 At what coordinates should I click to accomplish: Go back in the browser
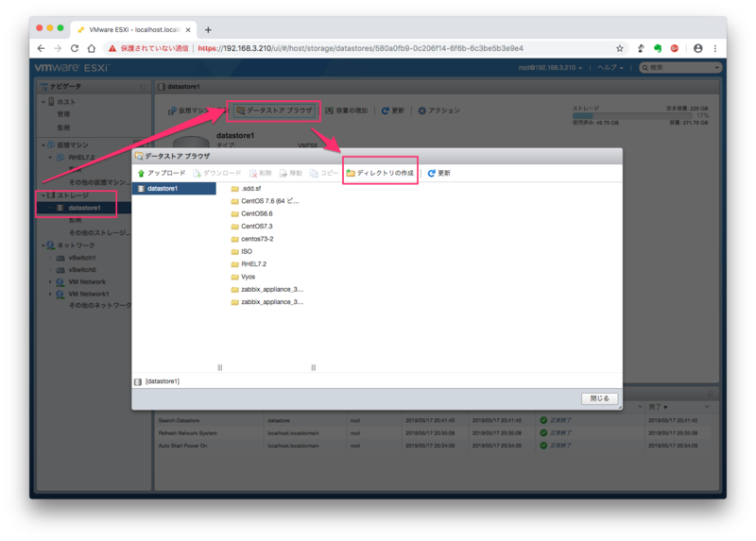coord(41,48)
